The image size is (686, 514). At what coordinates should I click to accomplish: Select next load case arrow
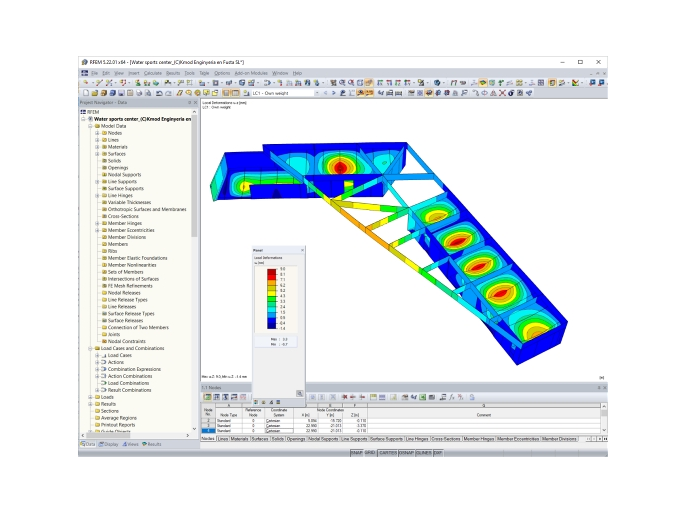click(334, 93)
